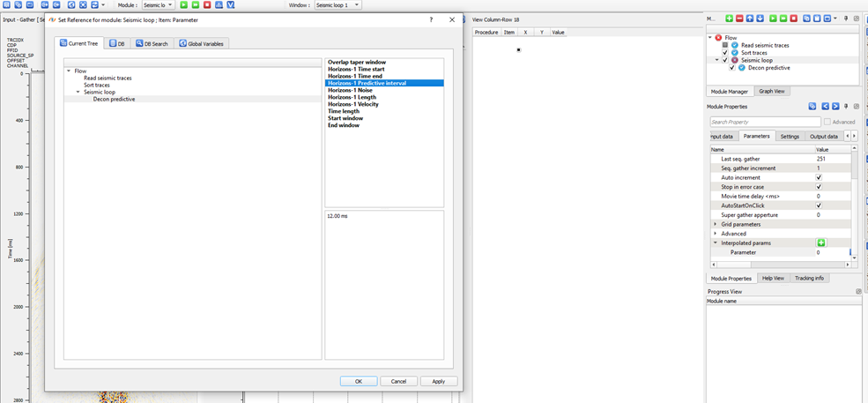
Task: Click the copy icon in the Module Properties header
Action: pos(812,106)
